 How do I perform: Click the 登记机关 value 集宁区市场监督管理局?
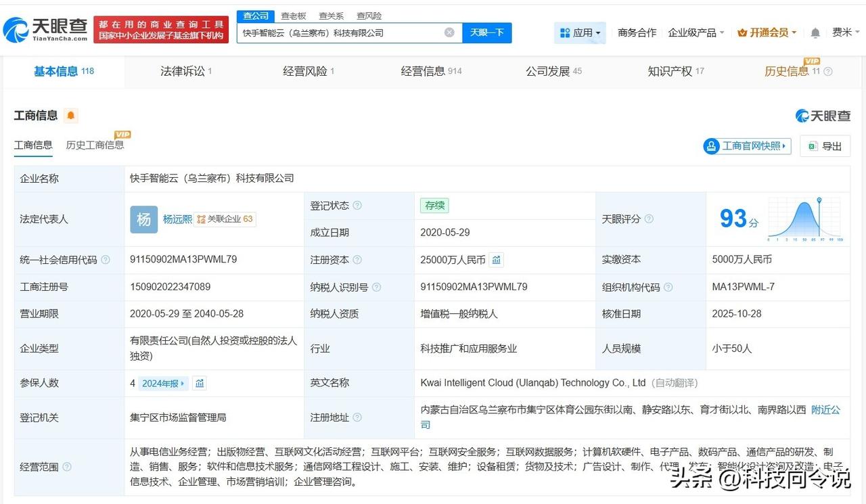click(x=179, y=417)
